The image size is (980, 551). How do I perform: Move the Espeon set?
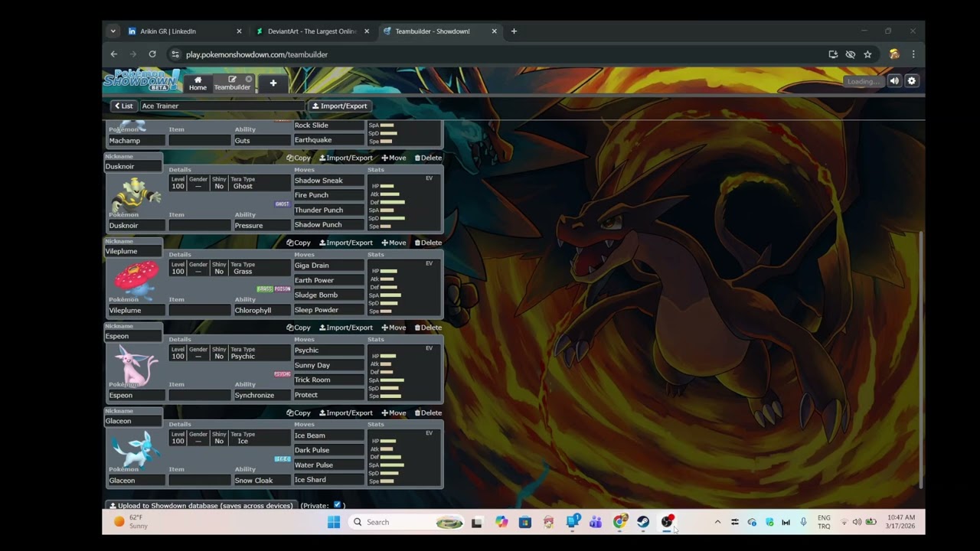394,328
